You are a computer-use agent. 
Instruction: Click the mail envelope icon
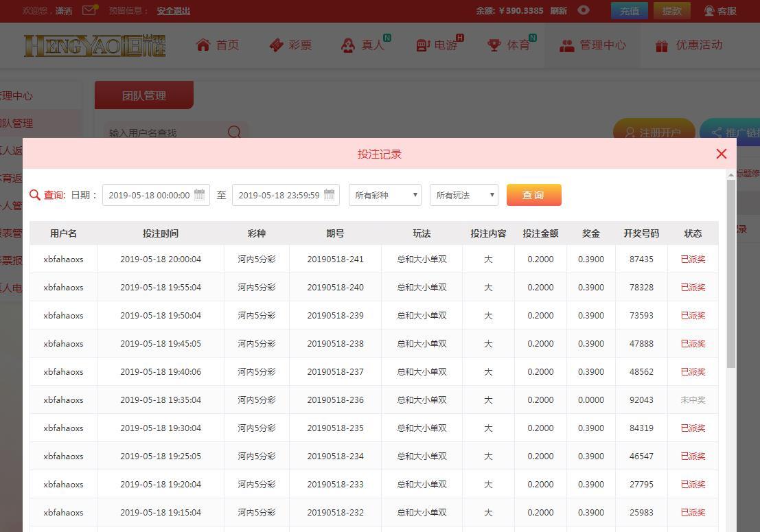(x=89, y=10)
